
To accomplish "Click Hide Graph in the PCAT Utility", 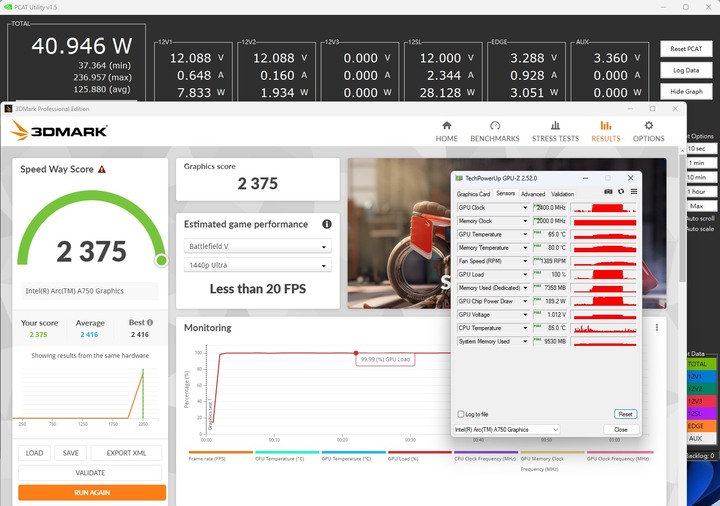I will point(686,91).
